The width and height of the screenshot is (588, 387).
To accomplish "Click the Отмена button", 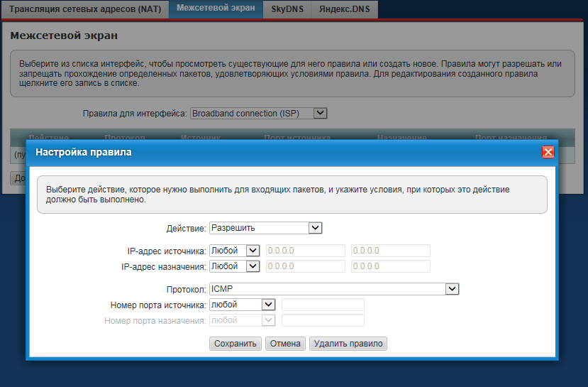I will point(287,344).
